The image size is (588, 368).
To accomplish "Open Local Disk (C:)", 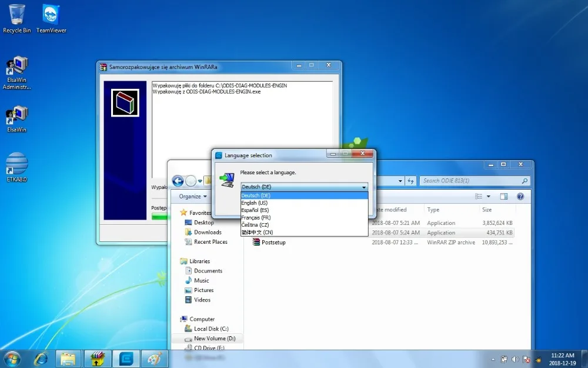I will [211, 329].
